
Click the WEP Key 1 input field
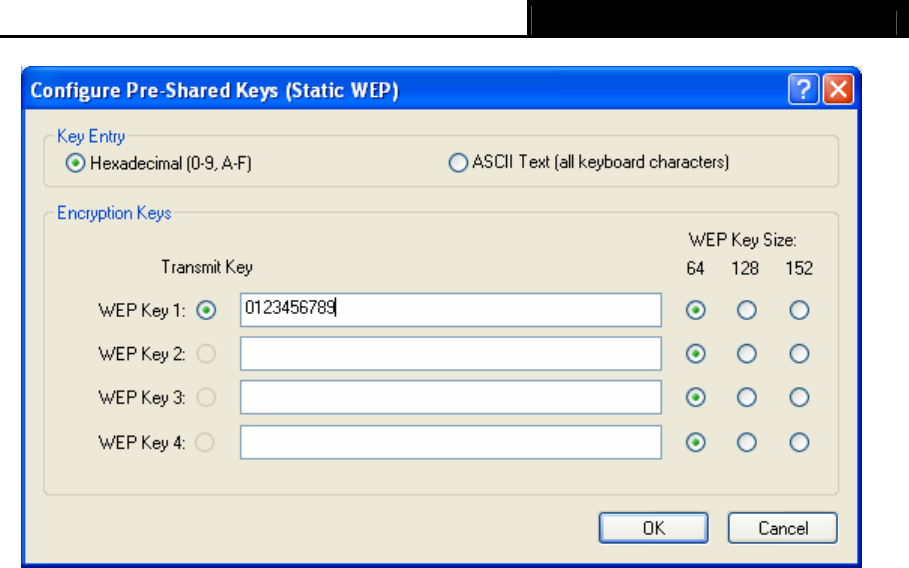click(x=450, y=310)
